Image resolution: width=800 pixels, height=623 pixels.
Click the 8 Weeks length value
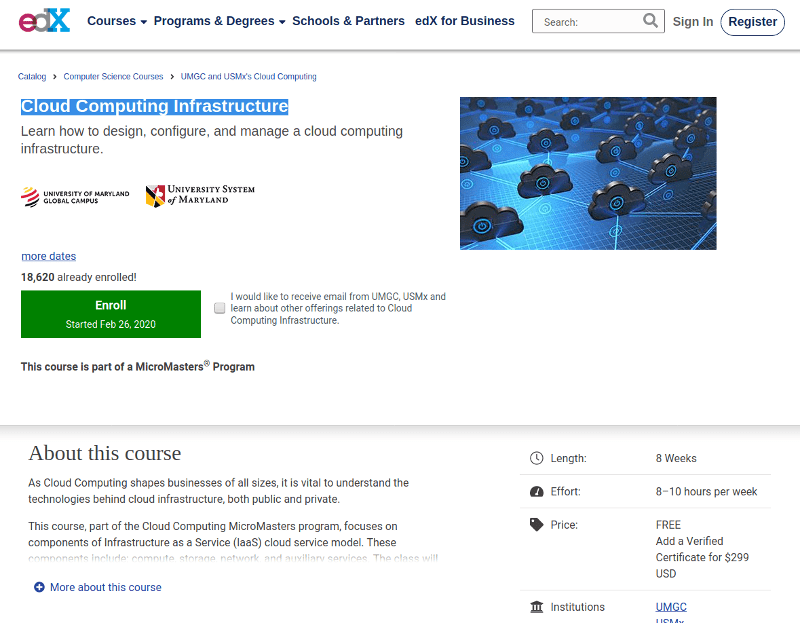[676, 458]
